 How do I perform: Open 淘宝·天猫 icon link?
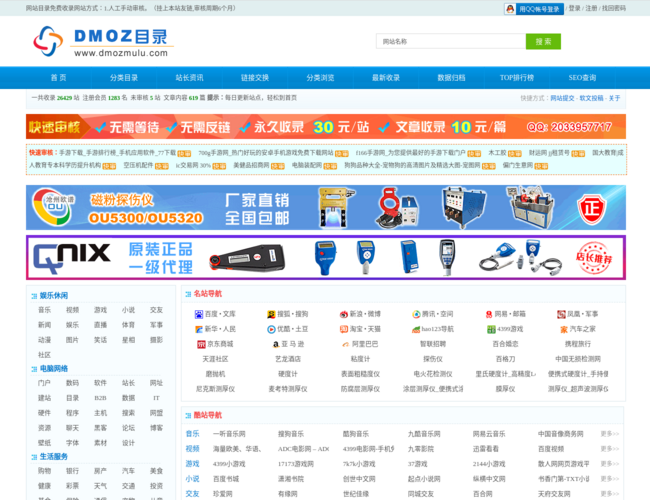pos(344,329)
